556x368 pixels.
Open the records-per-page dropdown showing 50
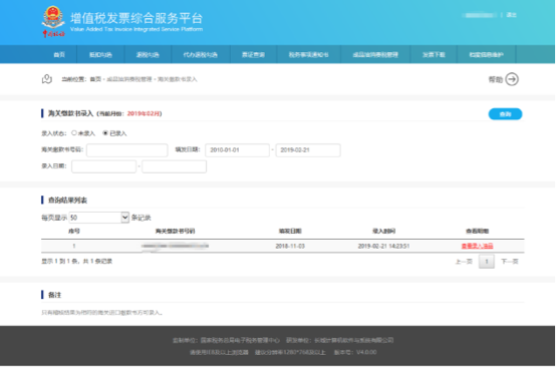(99, 217)
